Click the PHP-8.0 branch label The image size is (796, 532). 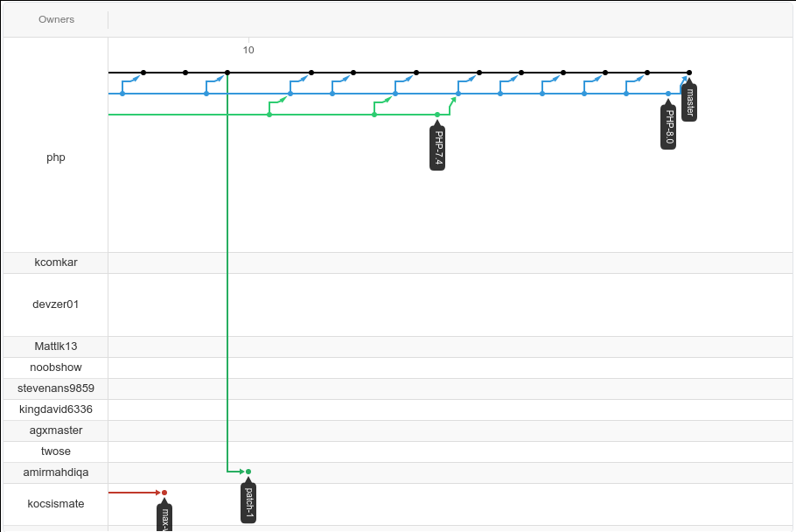(x=668, y=127)
